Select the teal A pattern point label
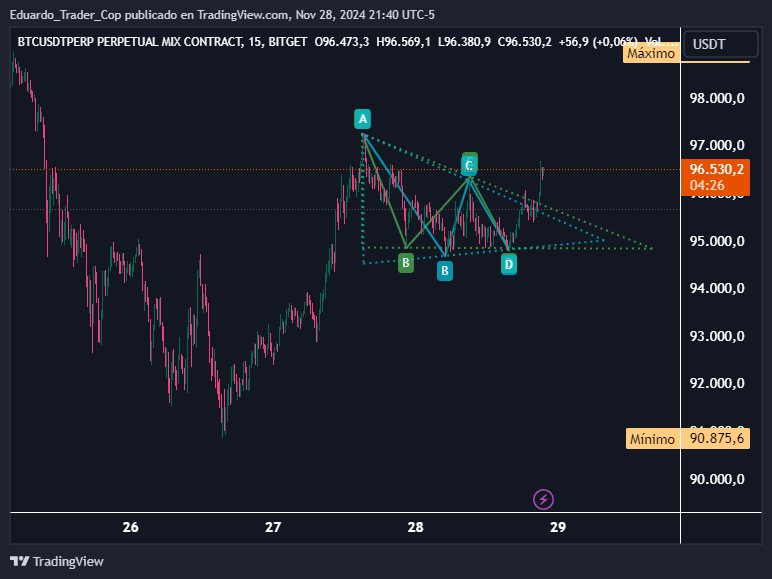Screen dimensions: 772x579 (362, 119)
